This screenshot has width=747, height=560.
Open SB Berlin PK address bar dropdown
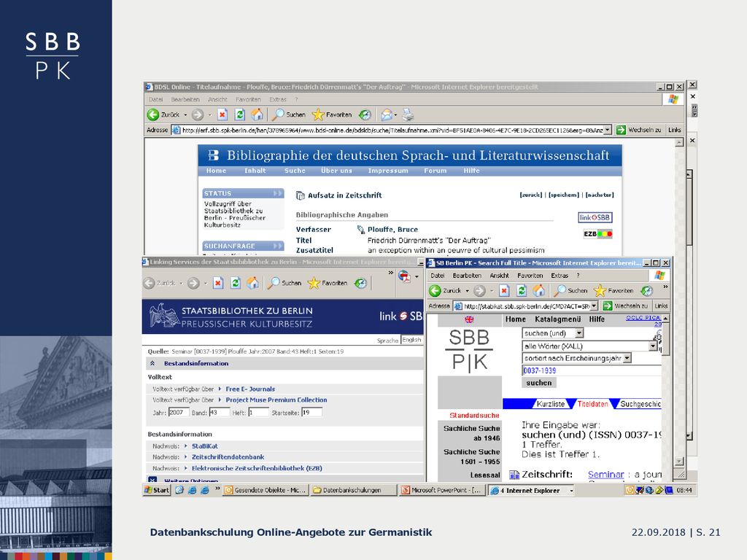coord(594,306)
